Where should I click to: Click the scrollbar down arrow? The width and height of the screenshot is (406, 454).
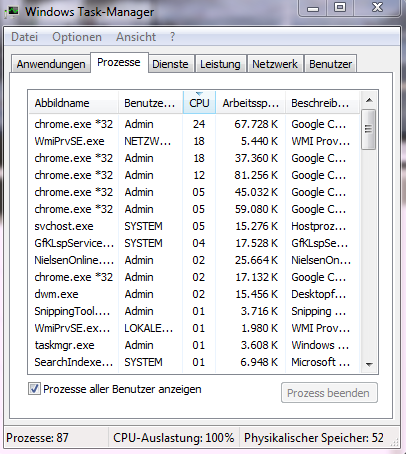point(369,364)
